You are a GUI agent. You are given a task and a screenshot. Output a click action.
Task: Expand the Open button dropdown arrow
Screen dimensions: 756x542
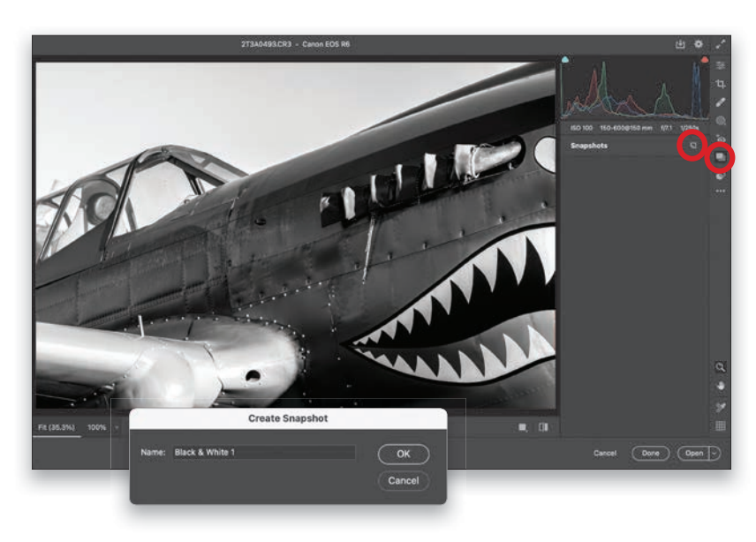[714, 453]
